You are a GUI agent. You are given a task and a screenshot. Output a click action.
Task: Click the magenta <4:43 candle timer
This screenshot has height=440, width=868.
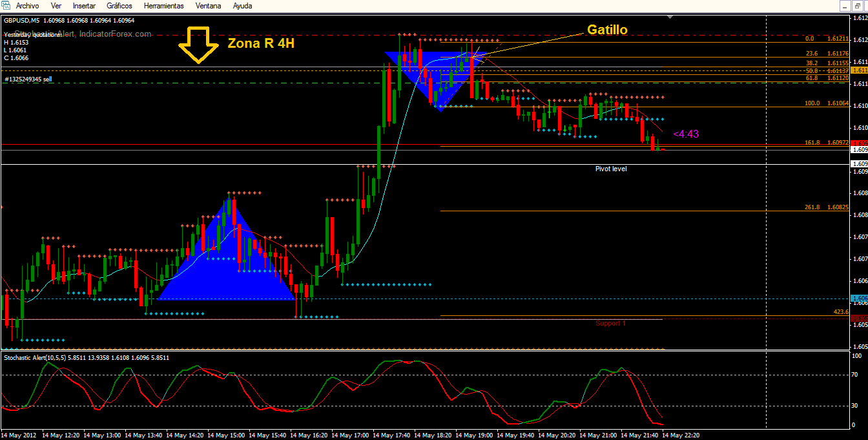686,134
